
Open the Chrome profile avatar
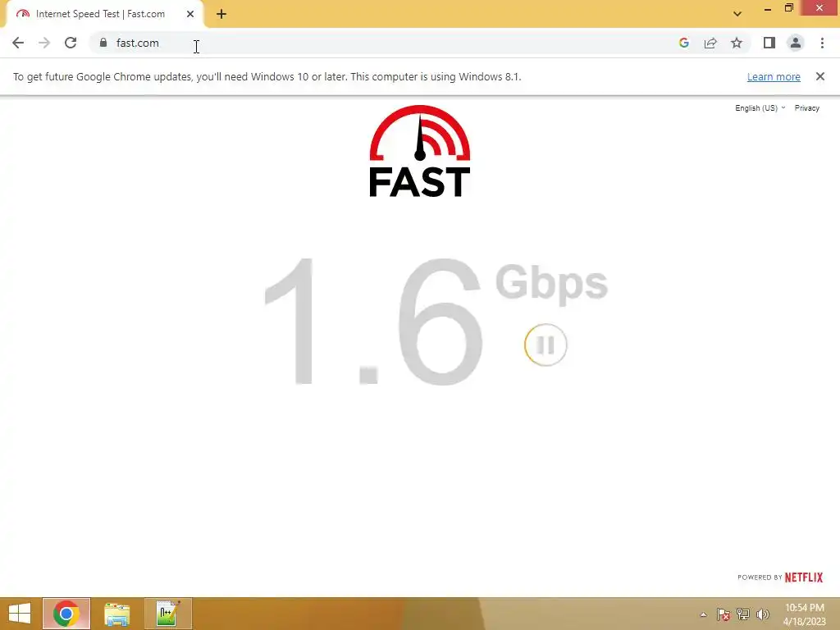[x=796, y=43]
